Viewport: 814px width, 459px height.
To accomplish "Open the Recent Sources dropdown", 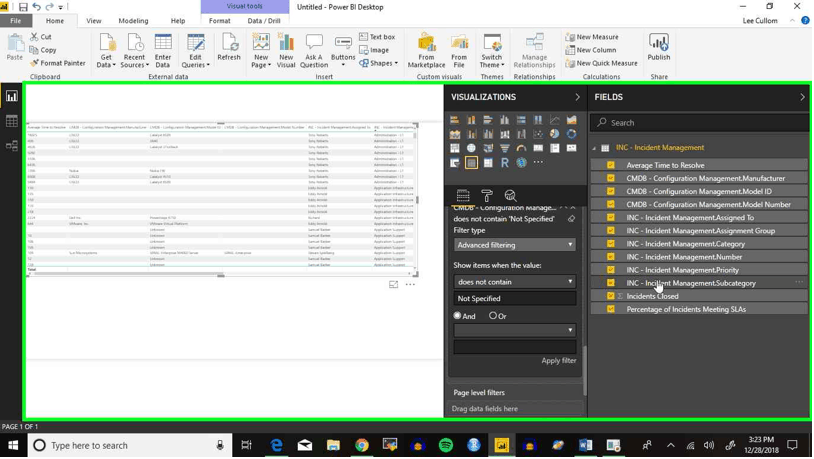I will (x=134, y=50).
